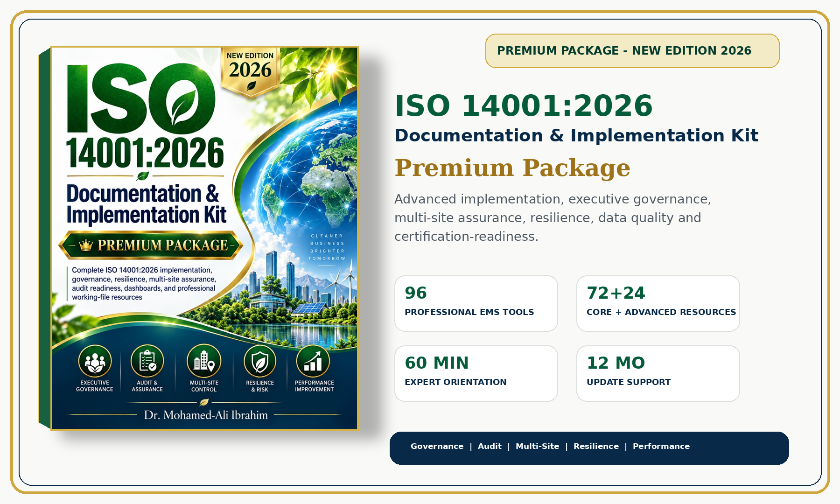840x504 pixels.
Task: Click the gold Premium Package heading
Action: 512,168
